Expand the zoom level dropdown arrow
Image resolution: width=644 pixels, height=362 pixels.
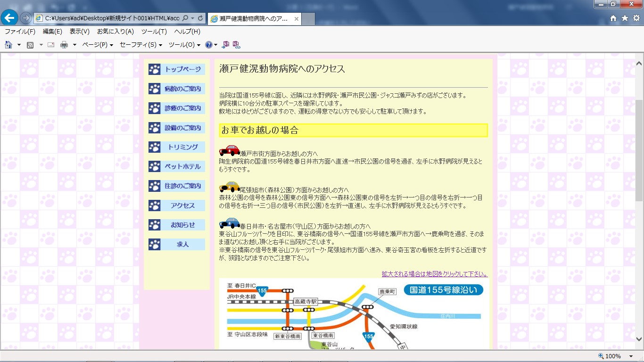tap(632, 356)
